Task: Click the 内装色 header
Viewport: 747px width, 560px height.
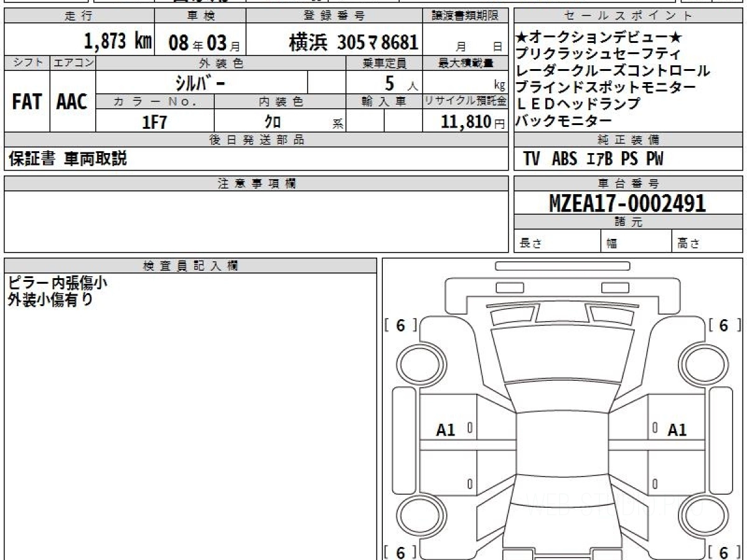Action: pyautogui.click(x=280, y=101)
